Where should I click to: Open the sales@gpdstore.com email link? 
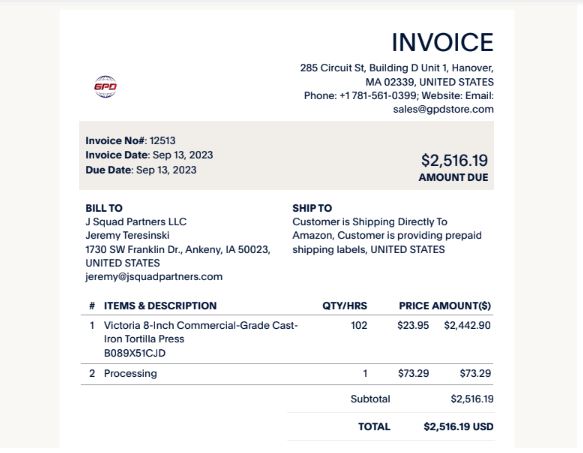443,109
